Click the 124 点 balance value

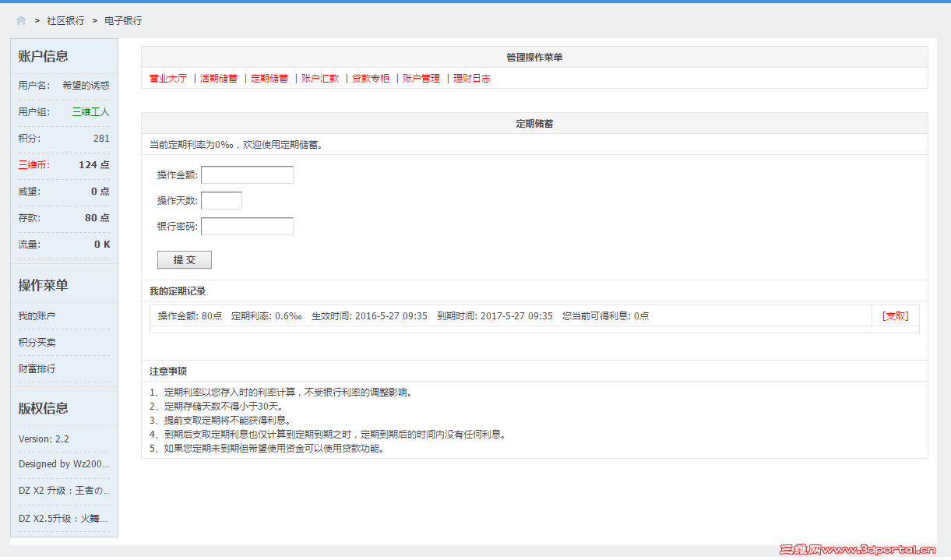(94, 164)
